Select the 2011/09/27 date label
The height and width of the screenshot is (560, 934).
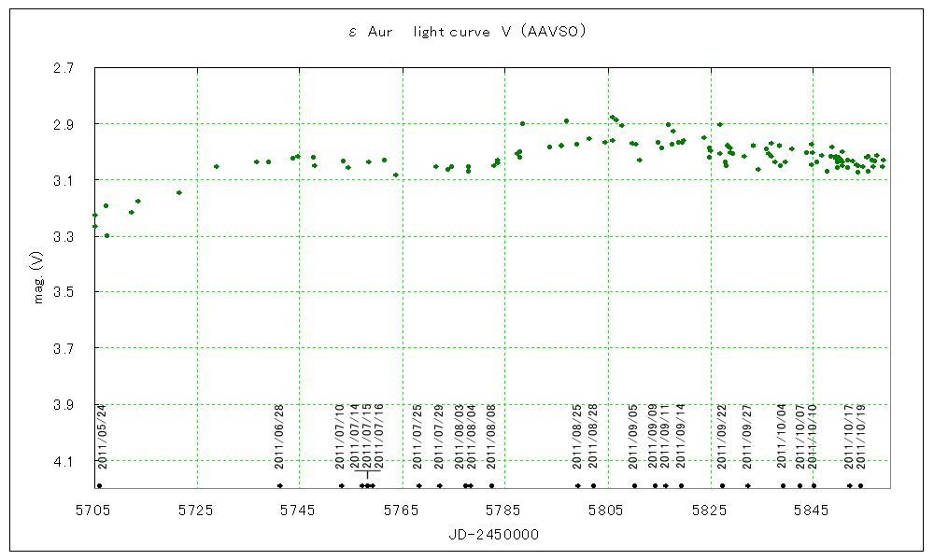point(747,436)
